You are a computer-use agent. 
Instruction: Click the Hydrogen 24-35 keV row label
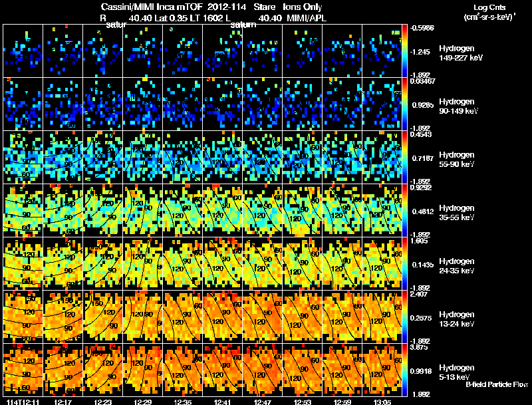click(x=457, y=266)
